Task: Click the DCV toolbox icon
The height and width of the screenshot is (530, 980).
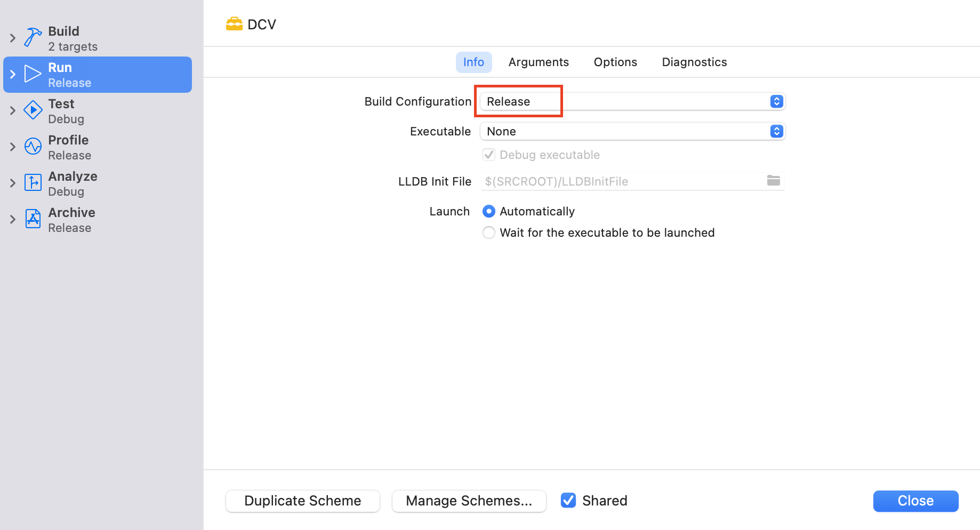Action: [x=234, y=24]
